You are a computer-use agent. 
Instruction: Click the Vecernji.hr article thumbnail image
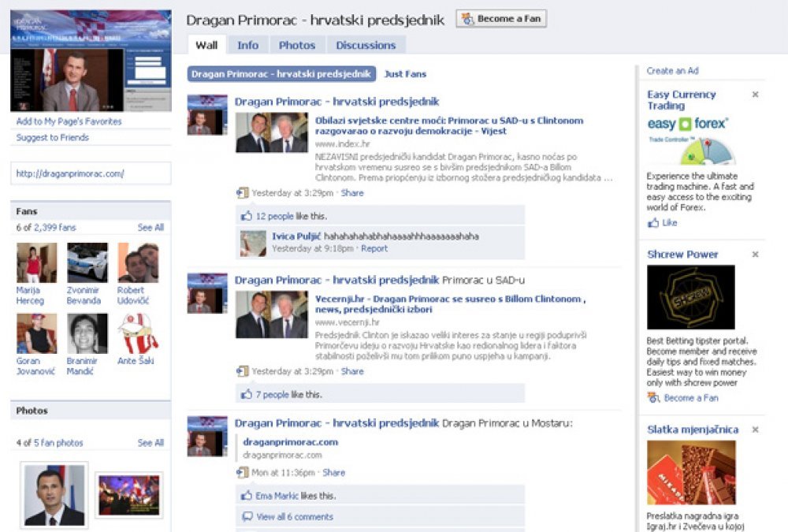click(x=272, y=314)
